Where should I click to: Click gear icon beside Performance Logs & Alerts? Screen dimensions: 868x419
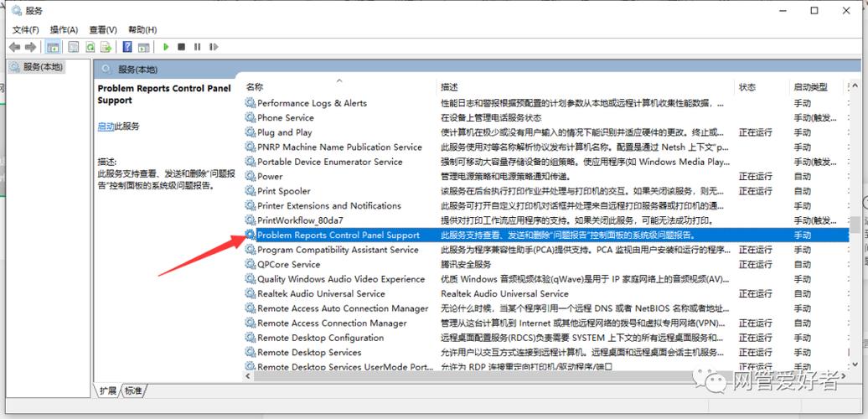[251, 103]
